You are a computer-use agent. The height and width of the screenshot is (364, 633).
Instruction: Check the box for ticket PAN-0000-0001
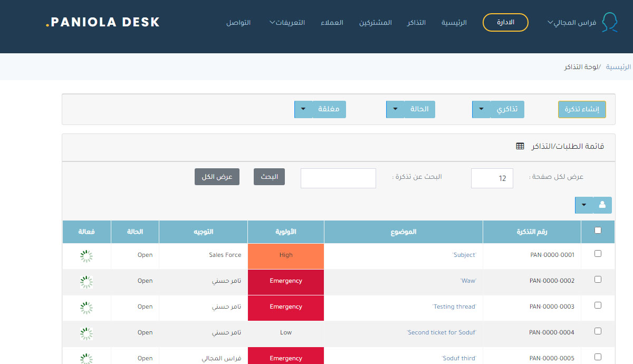(x=598, y=253)
